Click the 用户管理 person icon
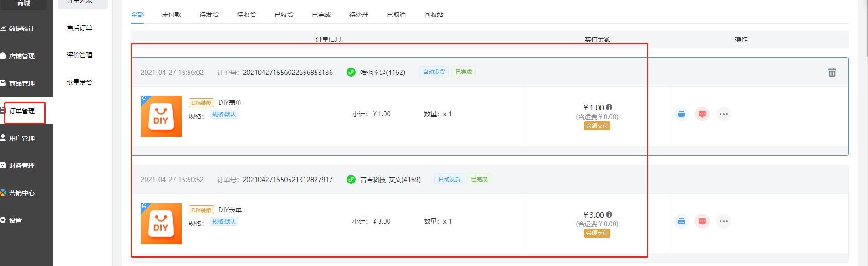The width and height of the screenshot is (868, 266). click(3, 138)
